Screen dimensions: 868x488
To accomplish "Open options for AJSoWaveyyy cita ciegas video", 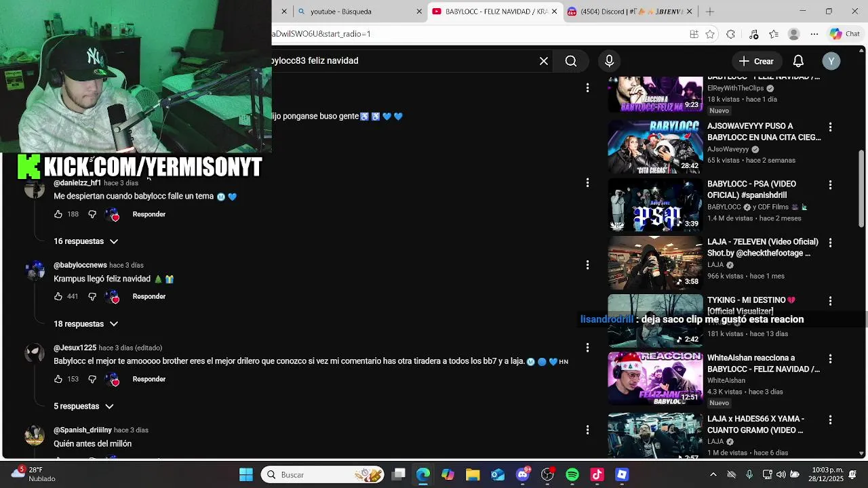I will 830,127.
